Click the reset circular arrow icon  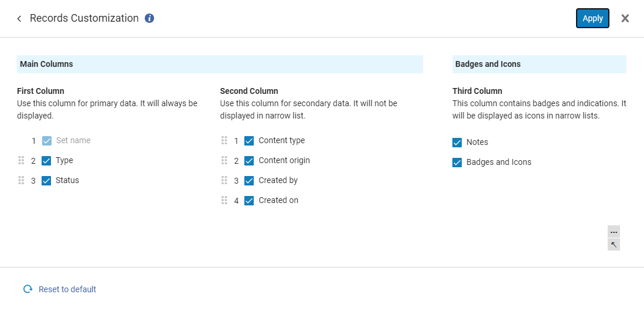point(28,289)
